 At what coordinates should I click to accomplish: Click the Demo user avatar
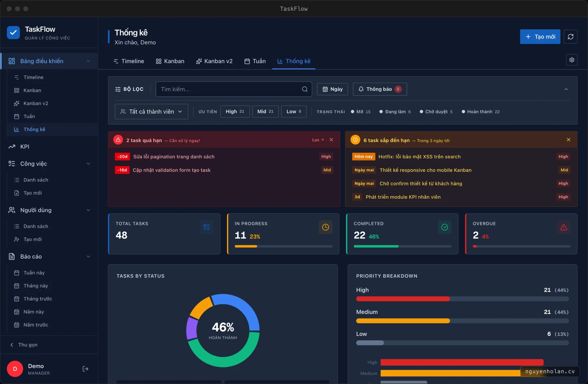coord(15,369)
